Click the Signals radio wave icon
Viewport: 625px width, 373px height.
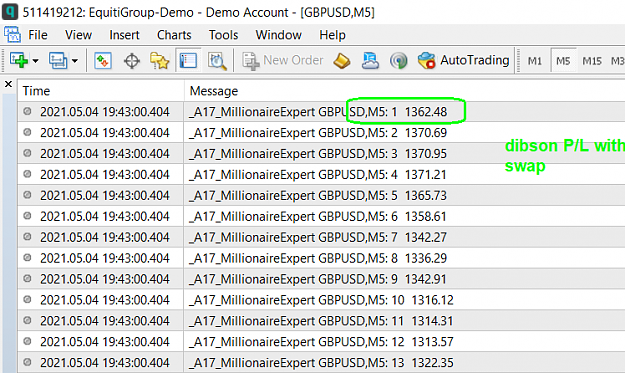(399, 61)
